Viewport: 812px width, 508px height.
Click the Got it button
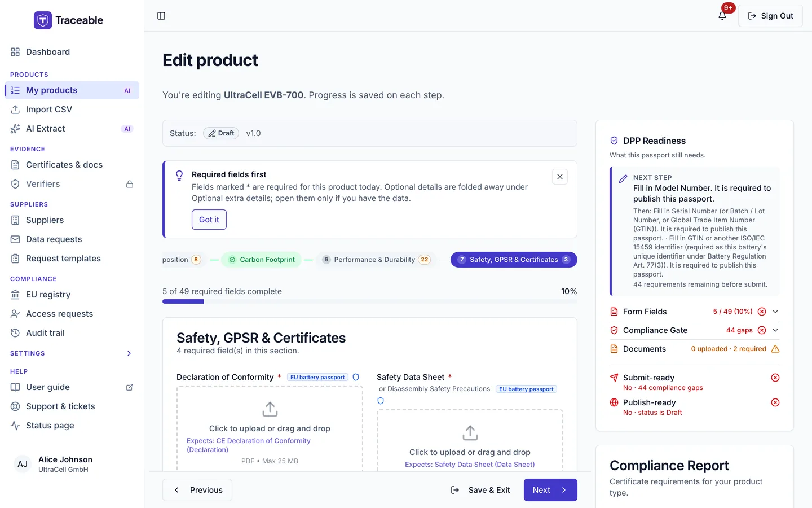[x=209, y=220]
